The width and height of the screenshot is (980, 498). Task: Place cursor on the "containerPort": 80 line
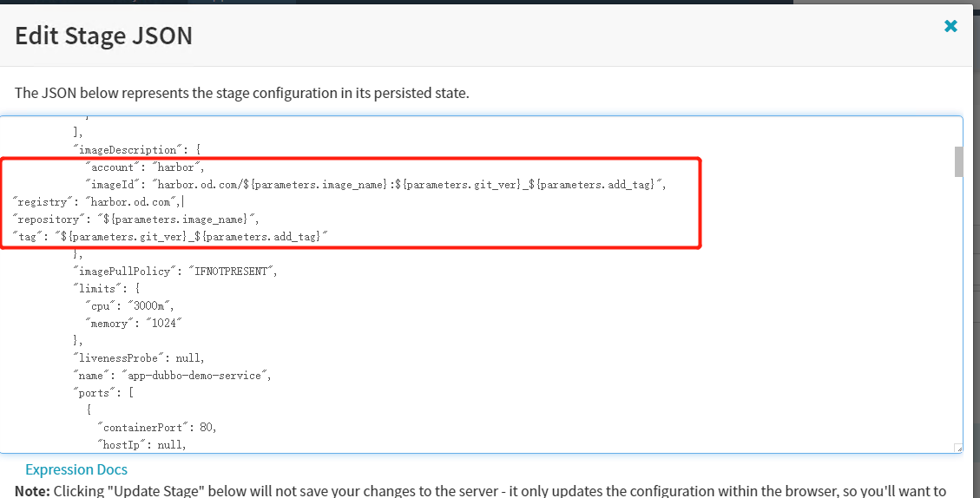[x=158, y=428]
